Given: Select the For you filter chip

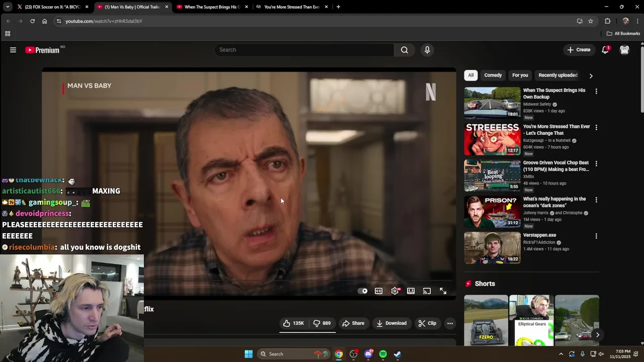Looking at the screenshot, I should 520,75.
